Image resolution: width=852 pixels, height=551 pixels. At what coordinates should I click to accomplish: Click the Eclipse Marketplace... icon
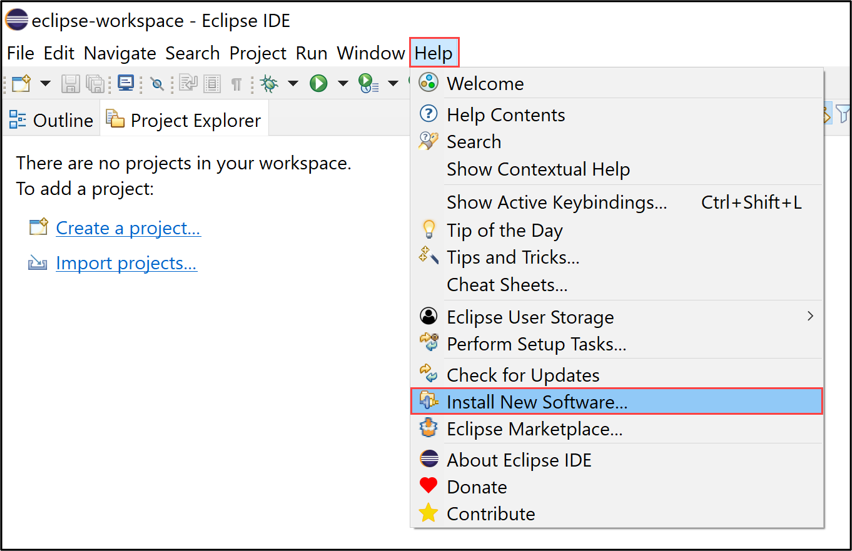pos(428,427)
